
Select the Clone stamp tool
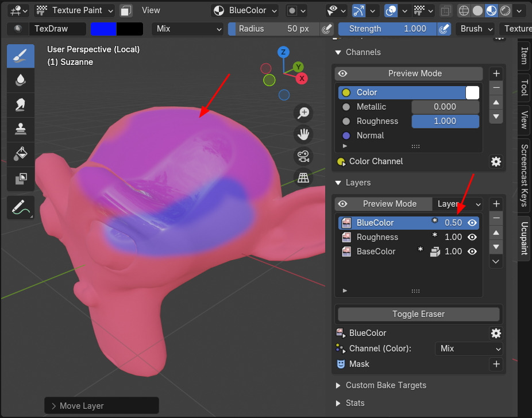coord(20,129)
